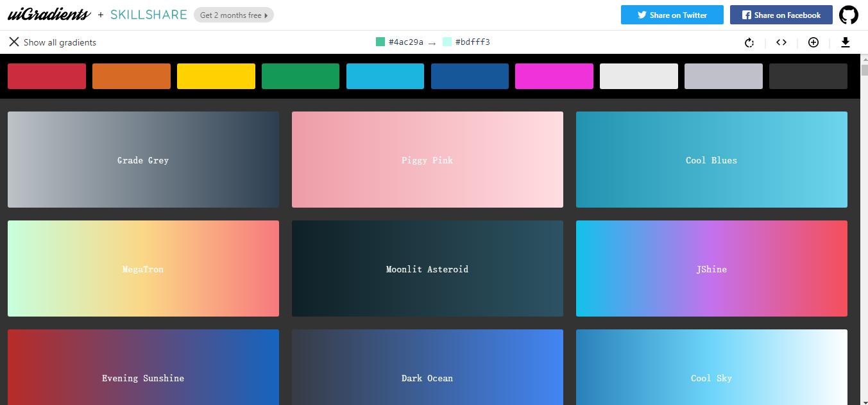Click the rotate gradient icon

click(749, 42)
